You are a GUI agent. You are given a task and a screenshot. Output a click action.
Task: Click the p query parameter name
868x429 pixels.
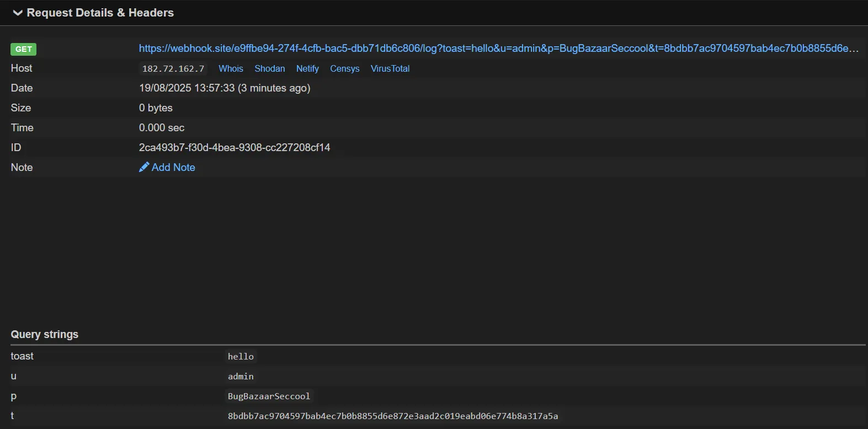coord(14,396)
